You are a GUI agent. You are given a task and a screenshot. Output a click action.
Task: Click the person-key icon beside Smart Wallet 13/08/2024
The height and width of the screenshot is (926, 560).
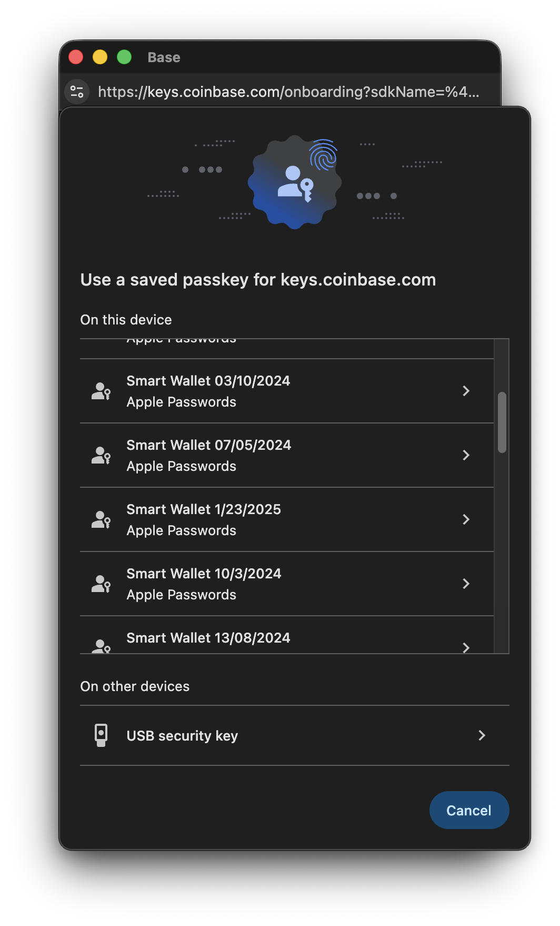click(x=101, y=645)
